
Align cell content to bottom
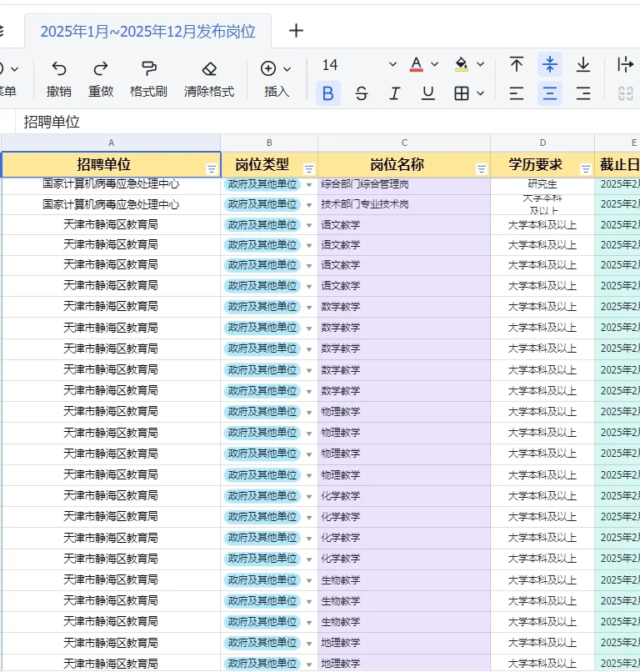coord(583,64)
